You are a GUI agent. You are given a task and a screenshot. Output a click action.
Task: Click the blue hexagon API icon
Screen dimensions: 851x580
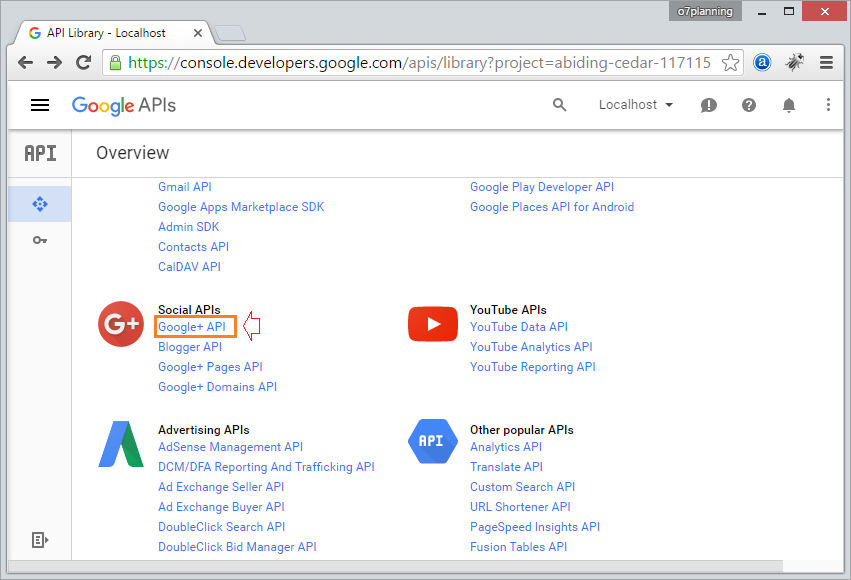433,441
